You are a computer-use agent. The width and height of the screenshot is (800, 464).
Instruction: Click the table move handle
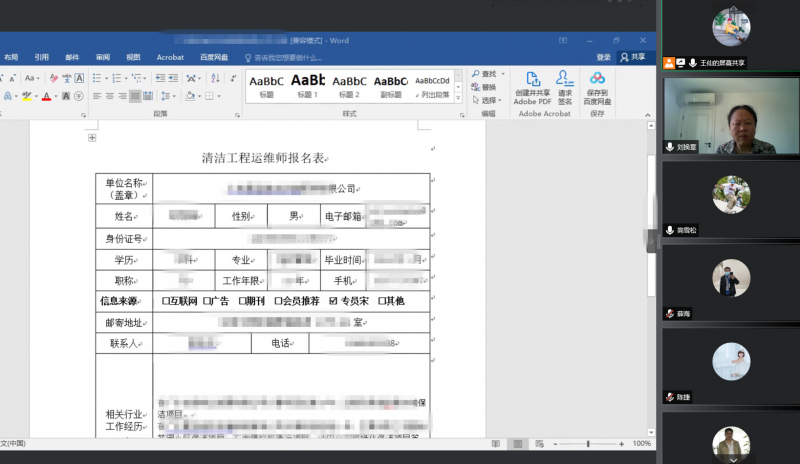(92, 138)
